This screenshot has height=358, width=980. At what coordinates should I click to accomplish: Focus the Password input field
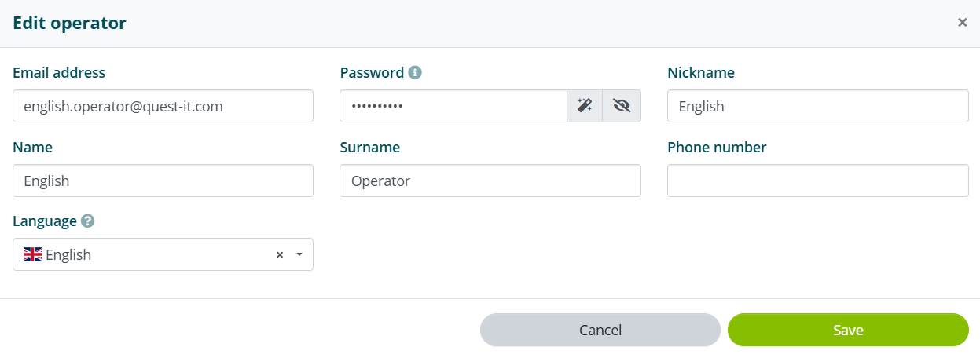(x=453, y=106)
